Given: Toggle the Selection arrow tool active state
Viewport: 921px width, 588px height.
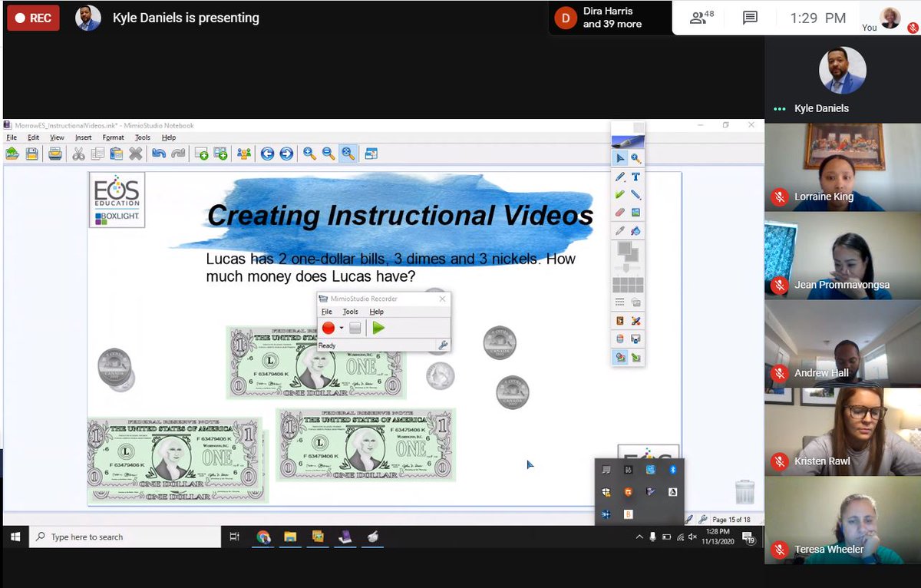Looking at the screenshot, I should click(x=619, y=159).
